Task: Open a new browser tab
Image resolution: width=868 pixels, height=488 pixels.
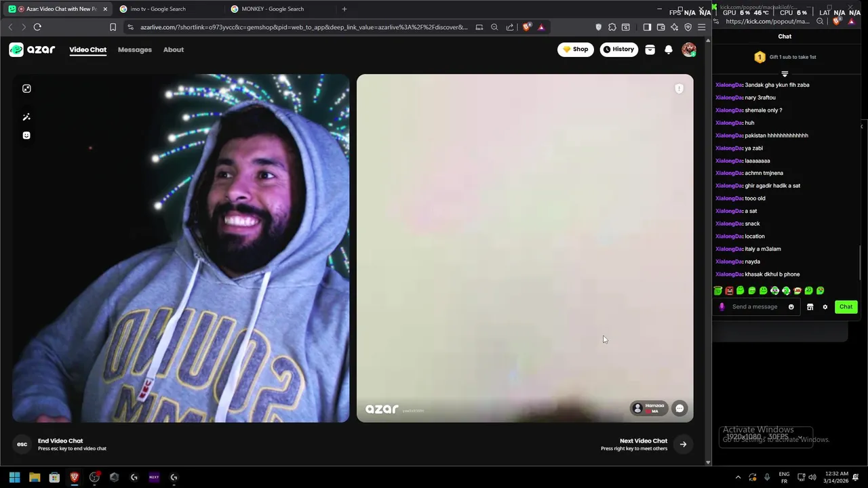Action: [344, 9]
